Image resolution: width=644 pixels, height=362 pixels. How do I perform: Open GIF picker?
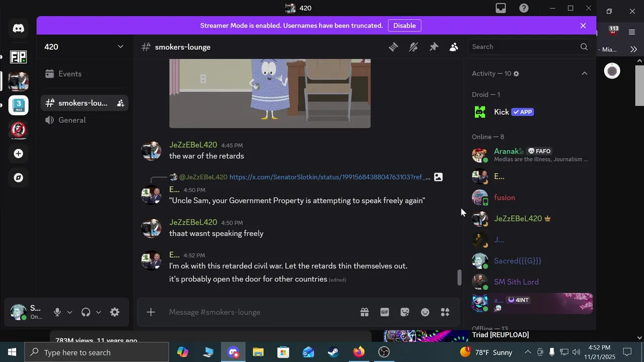click(385, 312)
